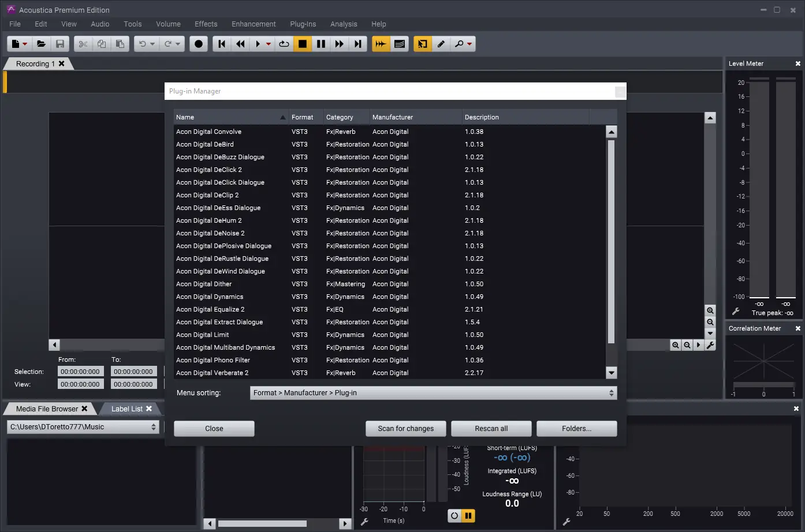The height and width of the screenshot is (532, 805).
Task: Rewind the playback position
Action: click(x=240, y=44)
